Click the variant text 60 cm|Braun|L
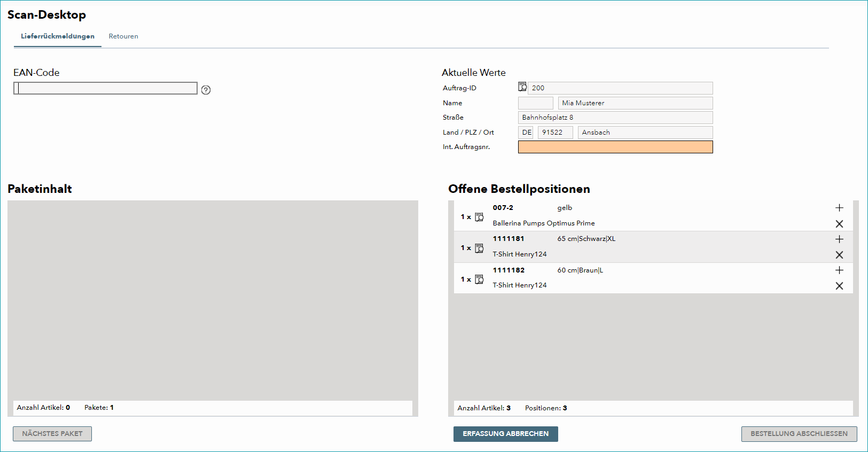 580,270
